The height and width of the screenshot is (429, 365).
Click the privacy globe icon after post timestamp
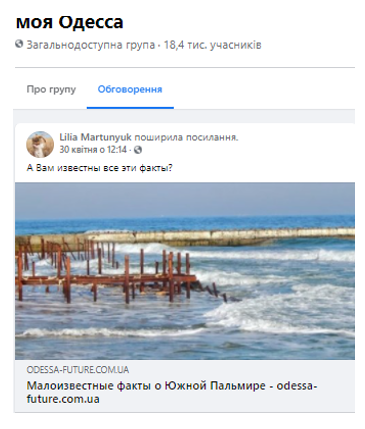tap(138, 150)
